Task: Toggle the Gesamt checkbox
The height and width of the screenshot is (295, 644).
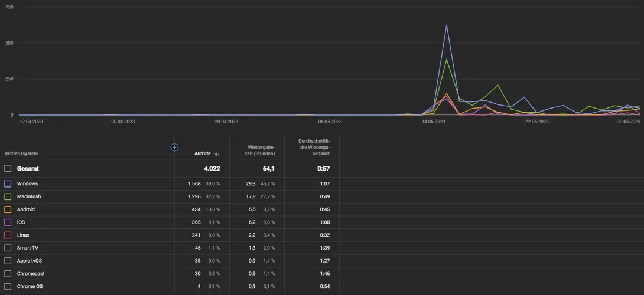Action: 8,168
